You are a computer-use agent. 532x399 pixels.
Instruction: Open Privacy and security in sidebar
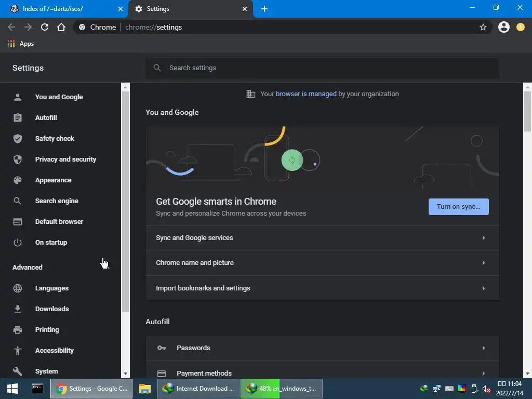(65, 159)
